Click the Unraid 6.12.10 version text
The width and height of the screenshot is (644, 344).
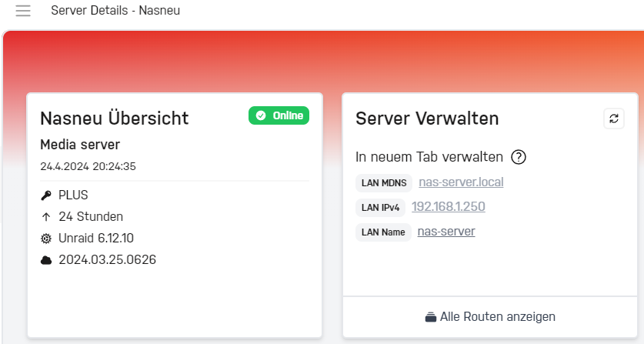[96, 239]
